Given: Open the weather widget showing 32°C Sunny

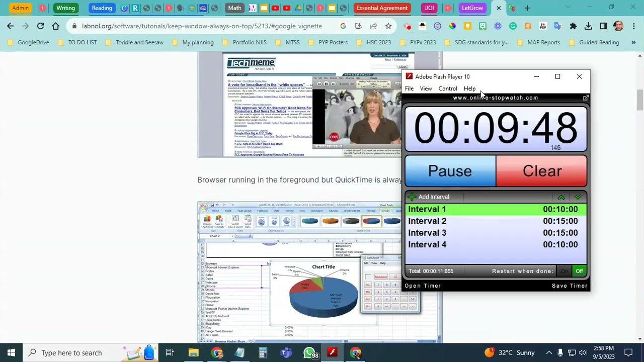Looking at the screenshot, I should pos(509,352).
